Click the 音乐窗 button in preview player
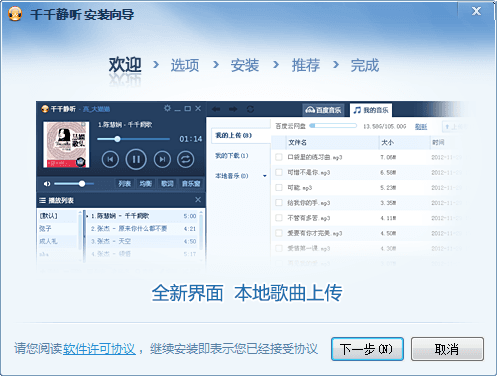The image size is (497, 376). (x=191, y=184)
